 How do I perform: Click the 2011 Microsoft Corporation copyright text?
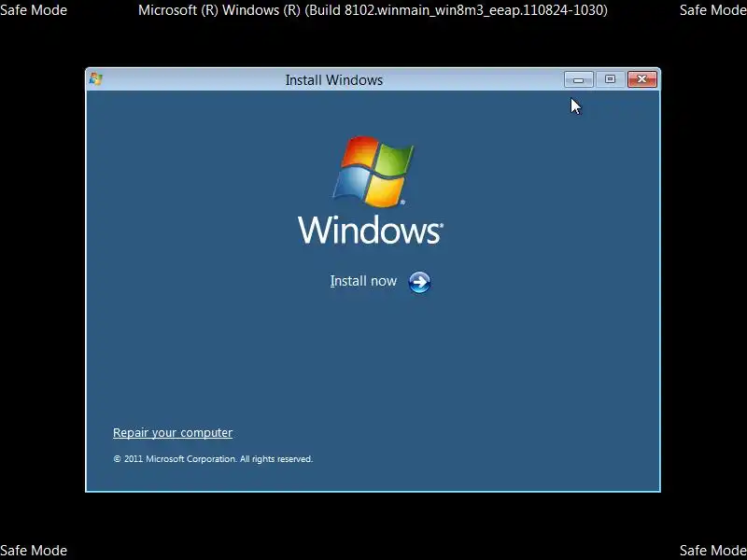213,459
